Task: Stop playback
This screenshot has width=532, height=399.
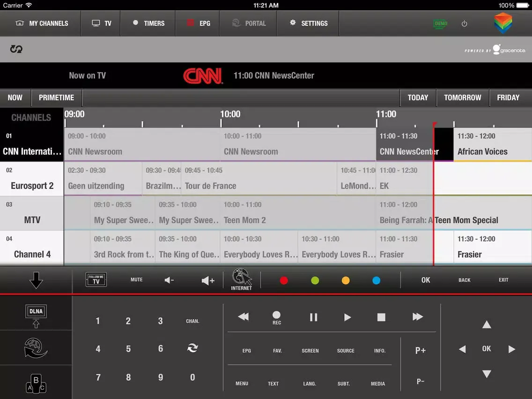Action: pyautogui.click(x=381, y=317)
